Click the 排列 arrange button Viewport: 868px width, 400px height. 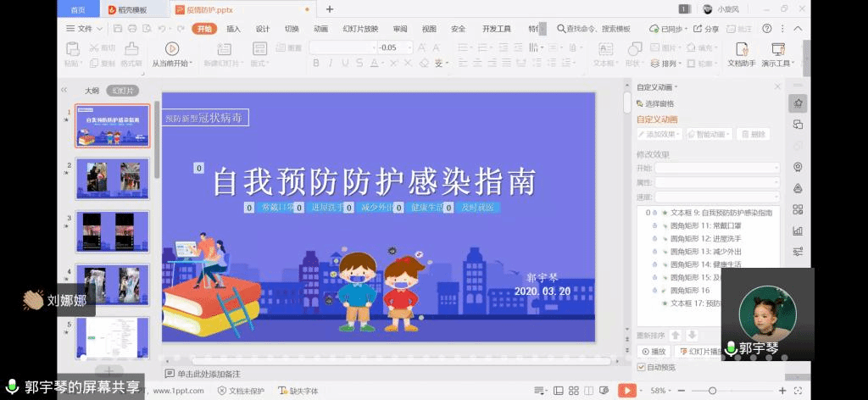(669, 64)
